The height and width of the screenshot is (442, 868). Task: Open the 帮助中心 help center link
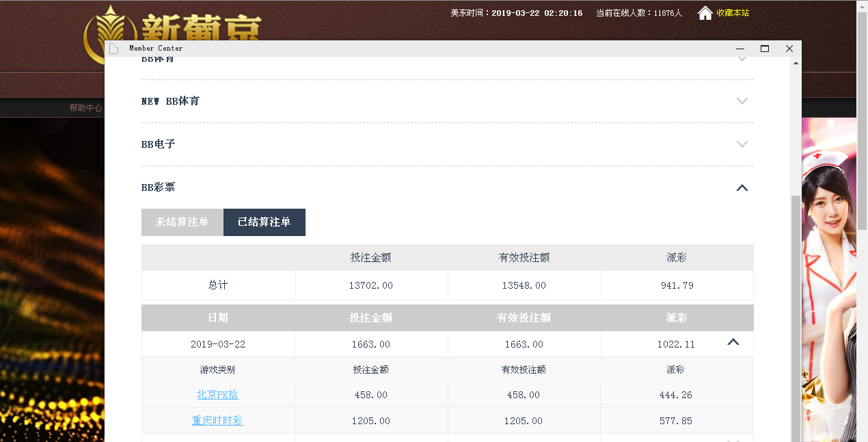85,108
